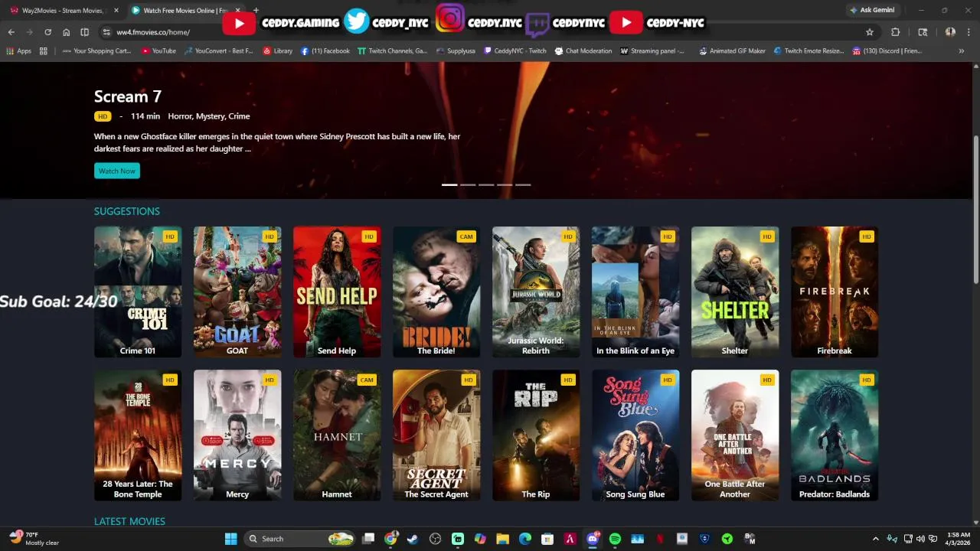The width and height of the screenshot is (980, 551).
Task: Click the SUGGESTIONS section heading
Action: point(127,211)
